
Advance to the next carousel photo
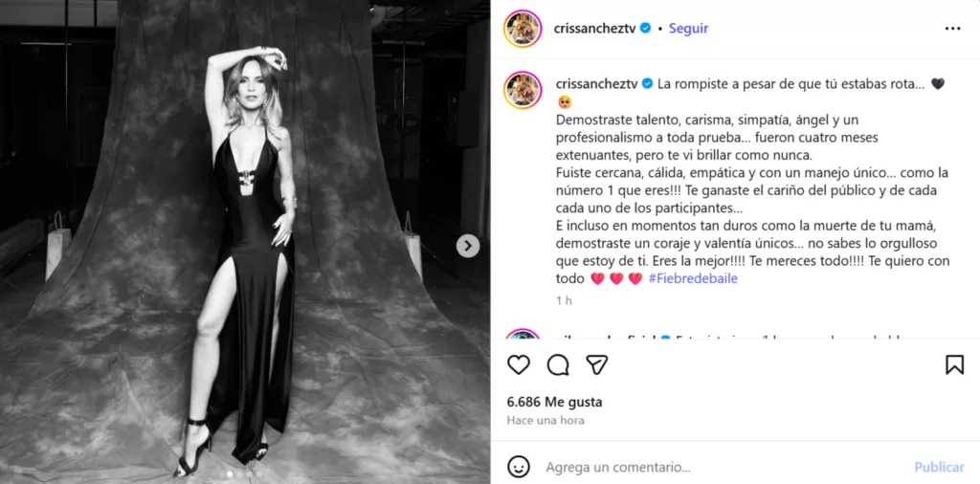467,246
